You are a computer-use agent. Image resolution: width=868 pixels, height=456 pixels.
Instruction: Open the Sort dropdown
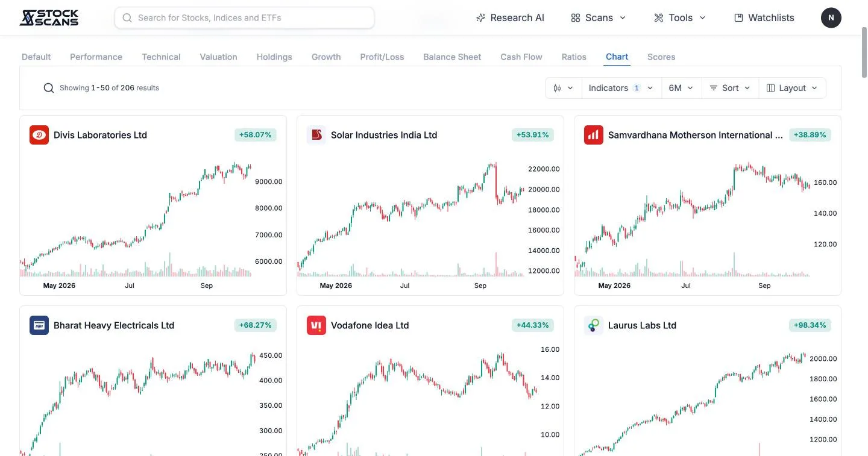tap(729, 88)
